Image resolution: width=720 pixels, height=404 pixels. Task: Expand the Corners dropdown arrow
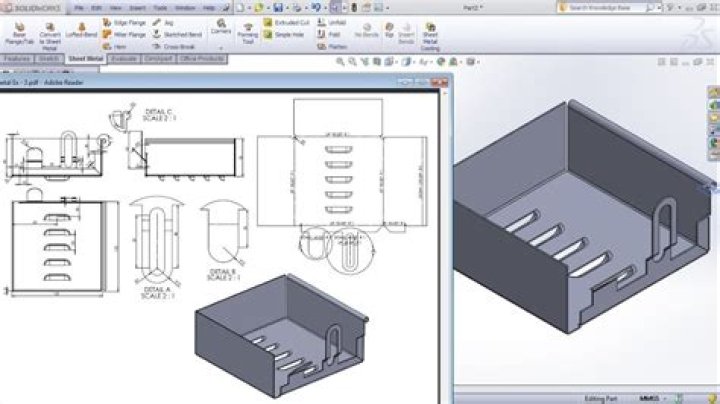click(221, 48)
